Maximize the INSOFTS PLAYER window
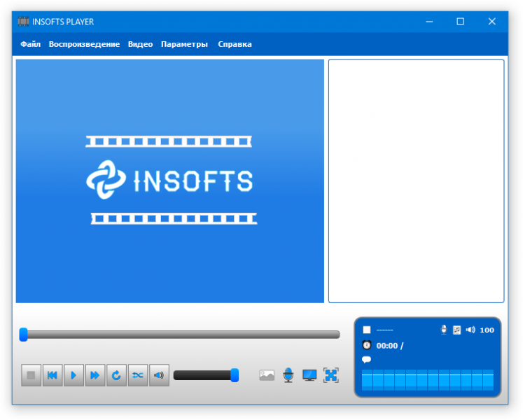 pyautogui.click(x=460, y=22)
